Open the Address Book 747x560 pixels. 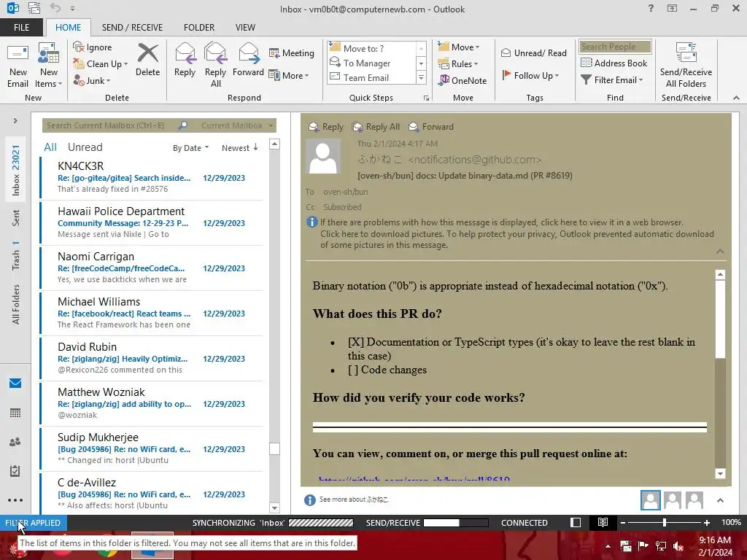[x=614, y=63]
